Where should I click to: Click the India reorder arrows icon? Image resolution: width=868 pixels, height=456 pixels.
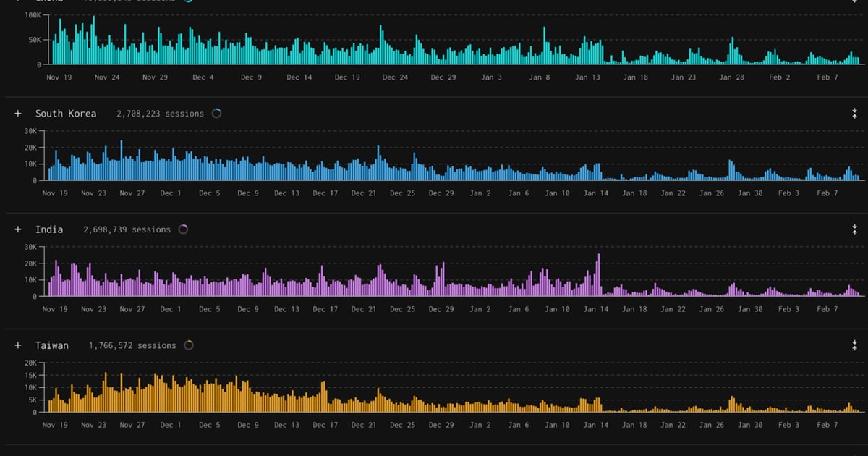pos(854,229)
